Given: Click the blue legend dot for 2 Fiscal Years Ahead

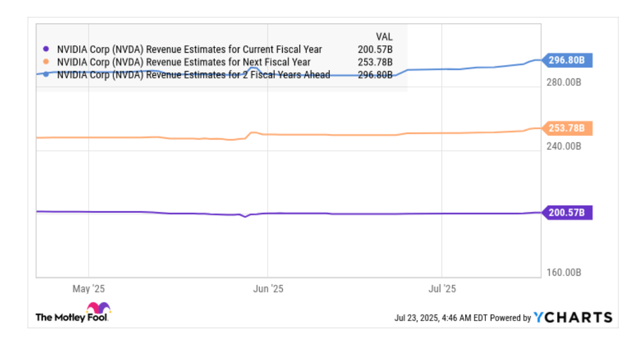Looking at the screenshot, I should point(46,75).
